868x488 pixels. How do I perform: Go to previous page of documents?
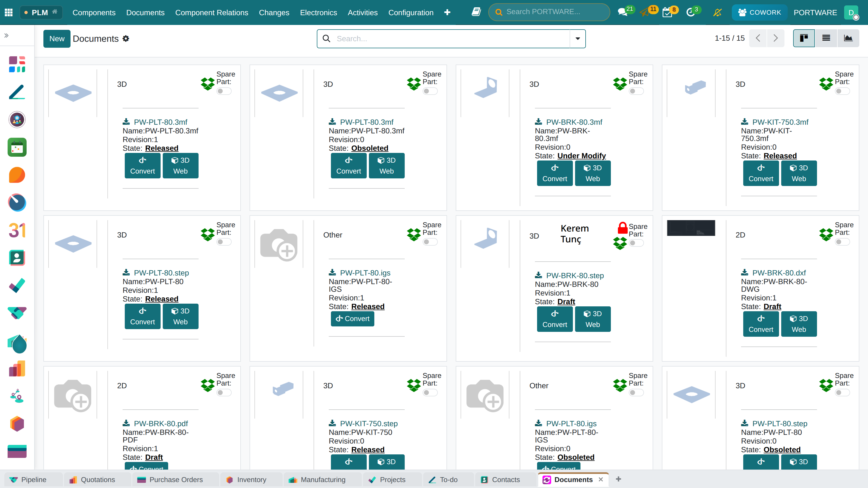758,38
